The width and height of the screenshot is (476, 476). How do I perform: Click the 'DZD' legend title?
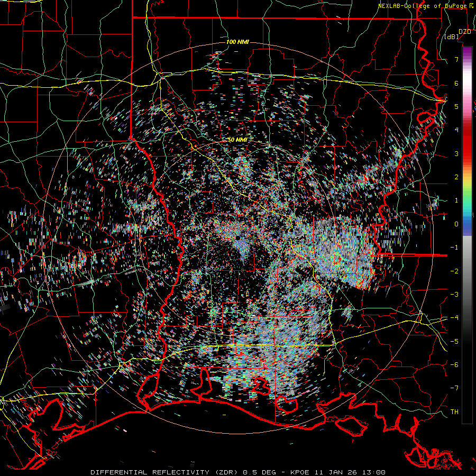click(465, 32)
